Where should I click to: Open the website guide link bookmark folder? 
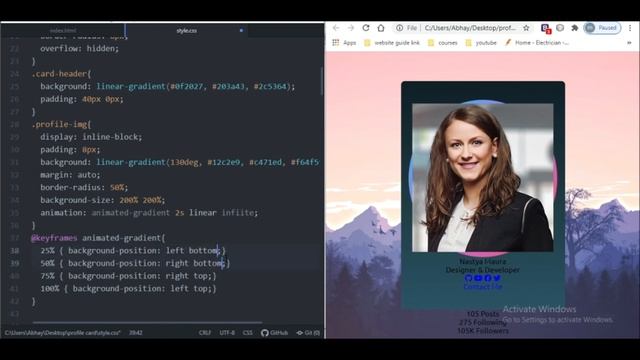click(391, 42)
